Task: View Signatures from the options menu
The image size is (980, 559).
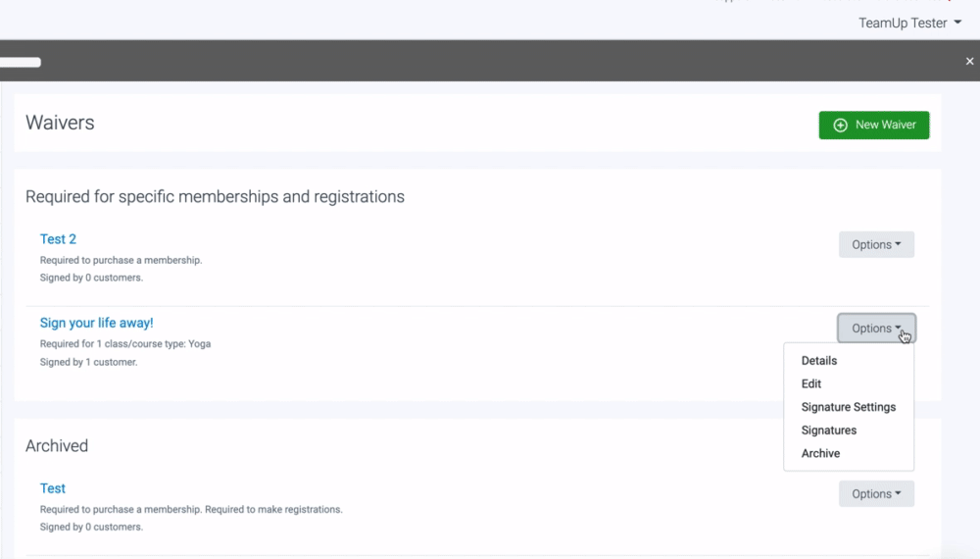Action: click(x=829, y=431)
